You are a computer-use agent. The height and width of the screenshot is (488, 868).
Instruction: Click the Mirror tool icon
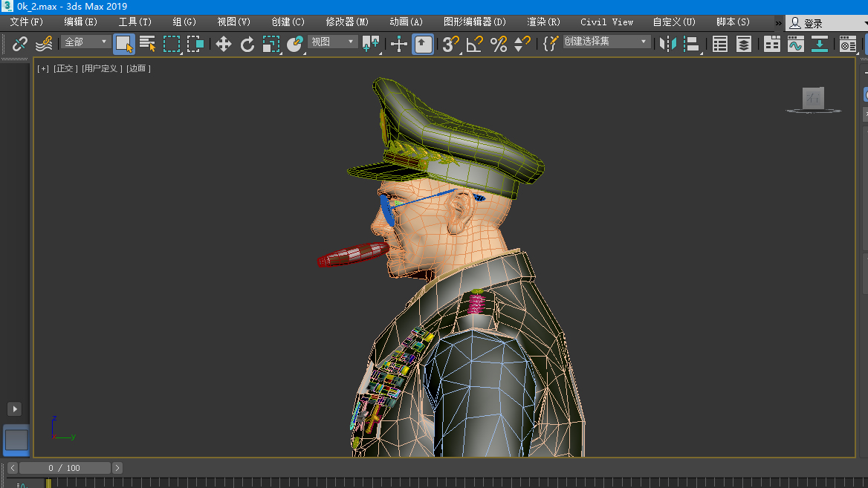tap(668, 44)
